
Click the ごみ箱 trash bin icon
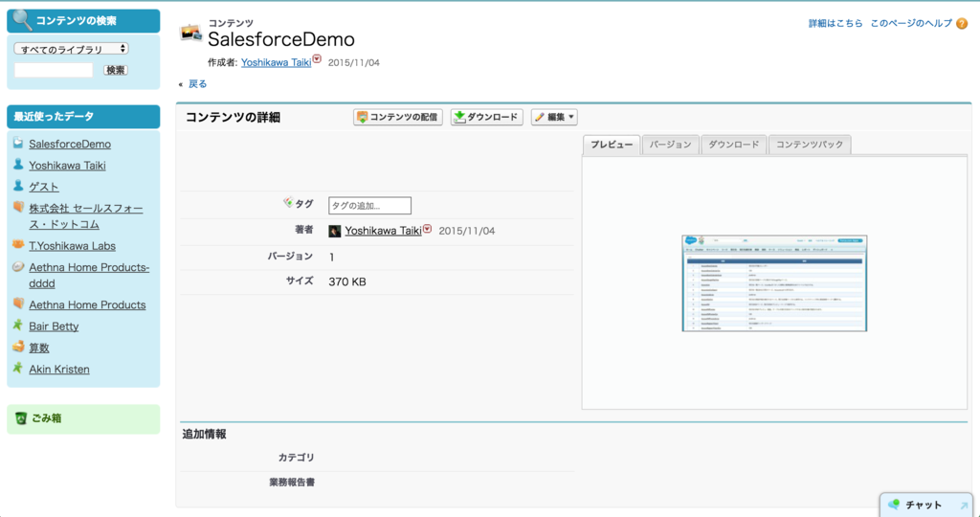21,418
